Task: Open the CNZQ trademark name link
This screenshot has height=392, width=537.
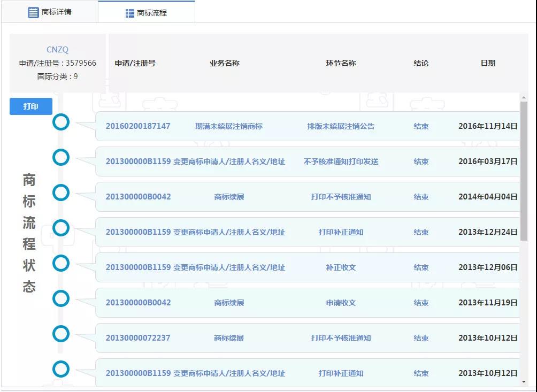Action: [x=57, y=50]
